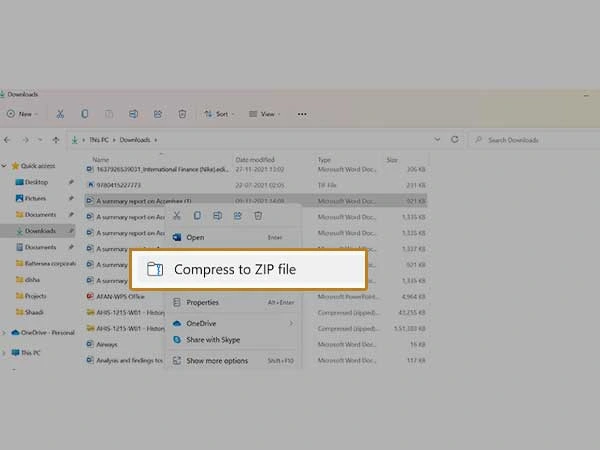The height and width of the screenshot is (450, 600).
Task: Click the Copy icon in context menu
Action: pos(197,215)
